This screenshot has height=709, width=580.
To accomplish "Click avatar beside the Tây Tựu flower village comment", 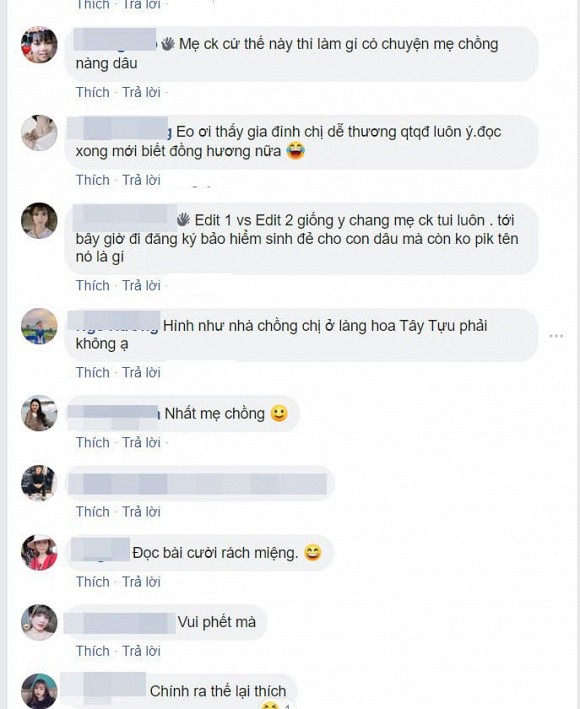I will click(x=39, y=326).
